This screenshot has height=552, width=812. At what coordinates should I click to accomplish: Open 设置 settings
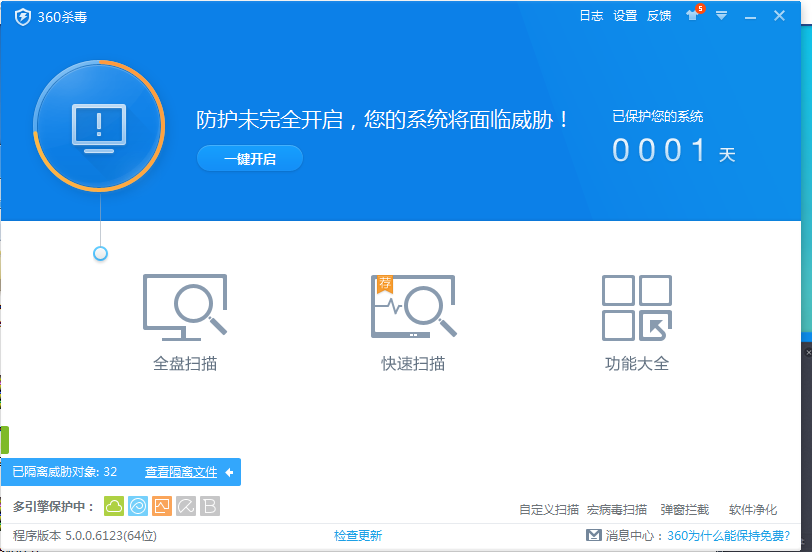625,16
